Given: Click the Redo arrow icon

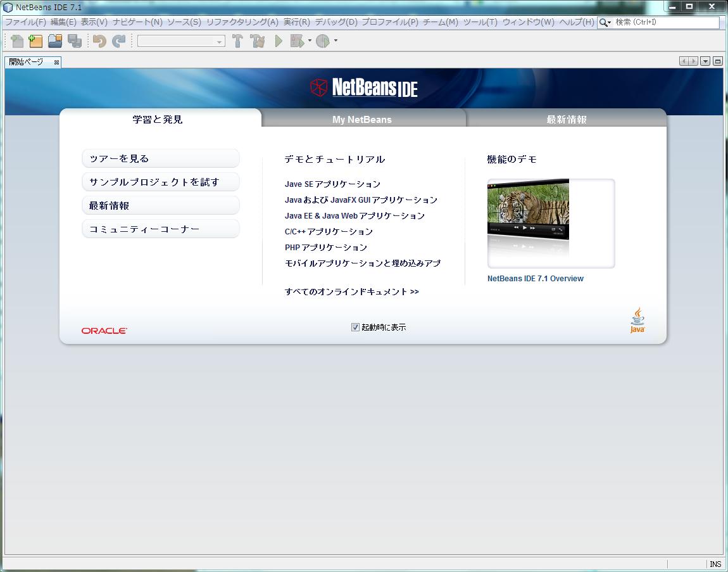Looking at the screenshot, I should point(119,41).
